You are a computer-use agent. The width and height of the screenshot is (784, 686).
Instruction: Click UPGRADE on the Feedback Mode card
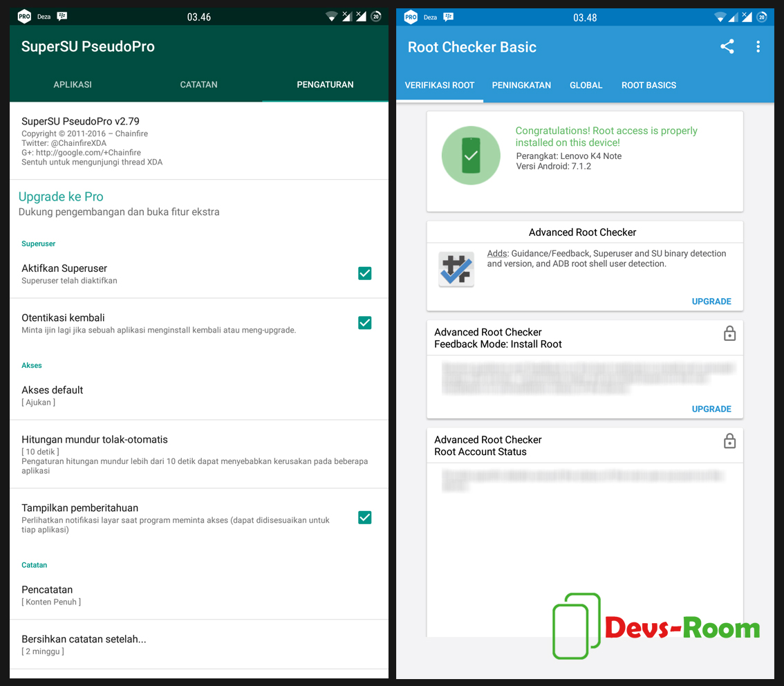click(711, 409)
